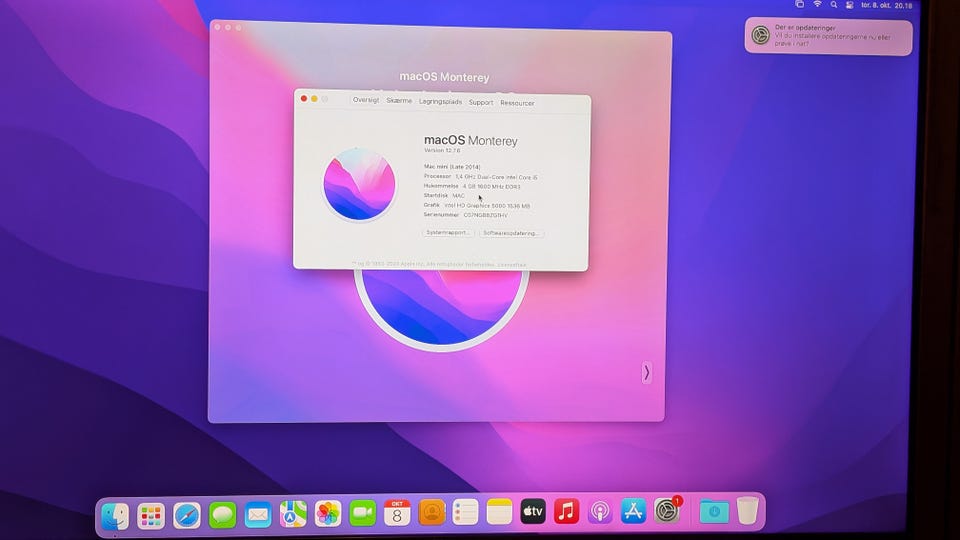Click the Softwareopdatering button
The image size is (960, 540).
(511, 233)
